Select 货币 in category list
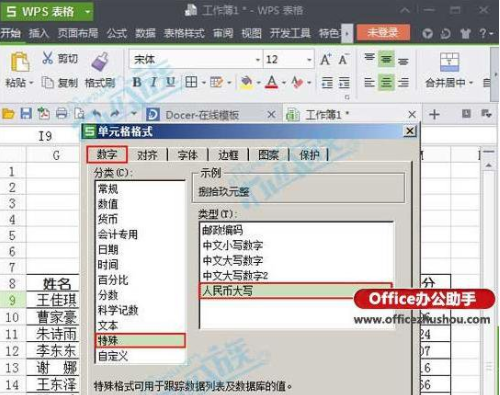 point(140,219)
